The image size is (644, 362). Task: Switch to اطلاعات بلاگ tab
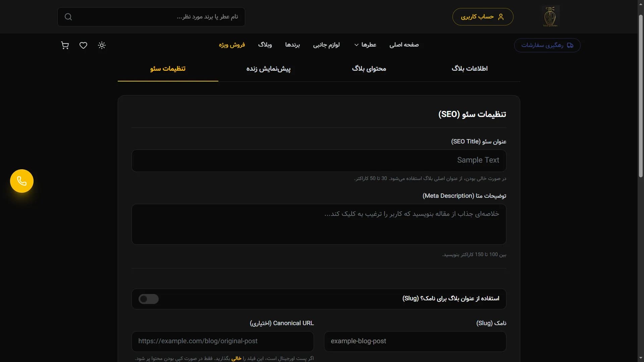click(470, 69)
